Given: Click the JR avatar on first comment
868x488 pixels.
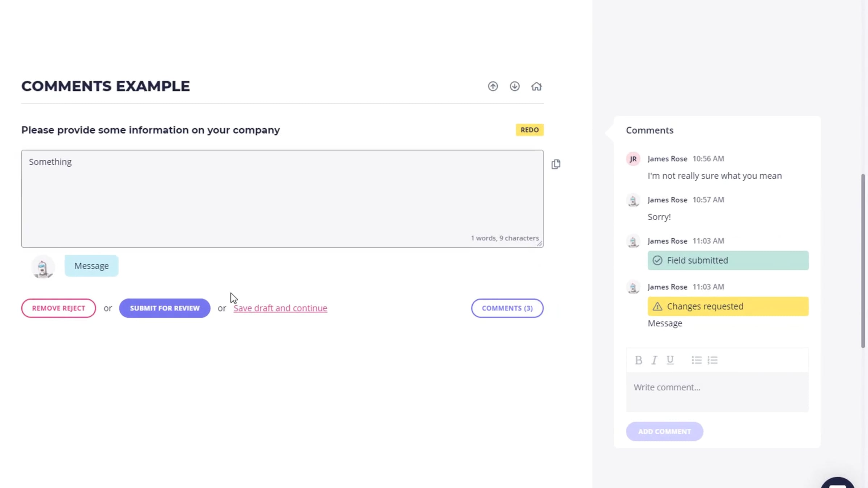Looking at the screenshot, I should coord(633,159).
